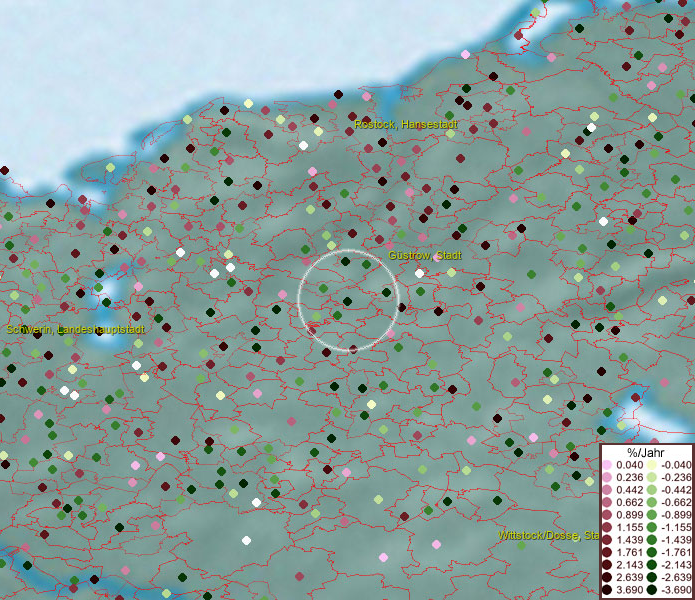Click the legend value text 0.040
The image size is (695, 600).
[x=629, y=465]
